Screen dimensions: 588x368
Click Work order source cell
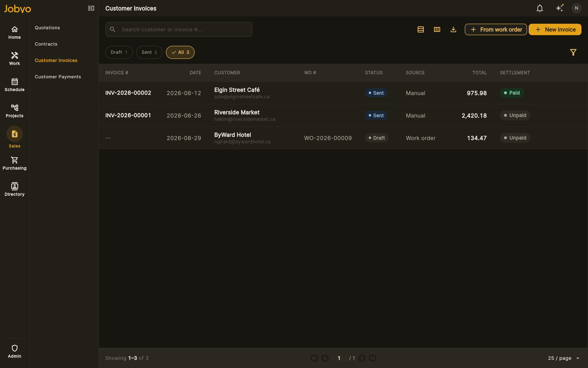421,138
